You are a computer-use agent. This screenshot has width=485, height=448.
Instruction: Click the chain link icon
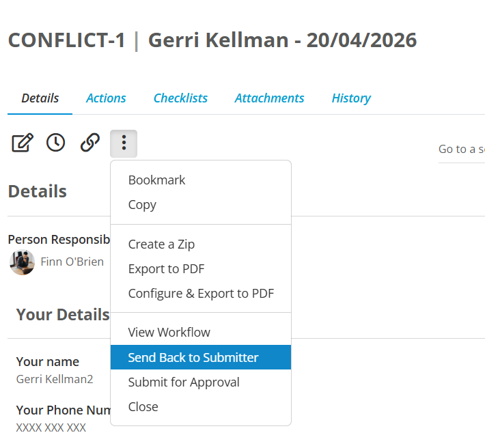(90, 143)
